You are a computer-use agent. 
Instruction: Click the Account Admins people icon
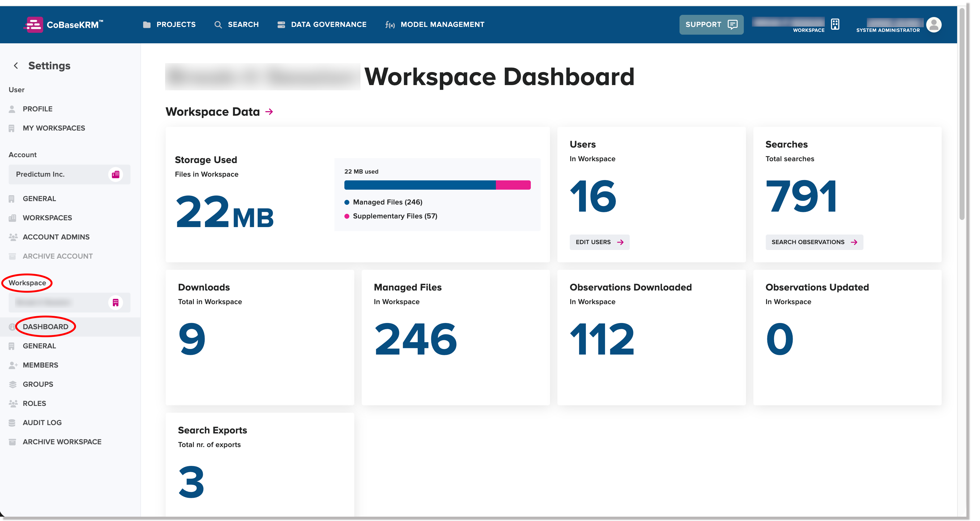click(13, 237)
